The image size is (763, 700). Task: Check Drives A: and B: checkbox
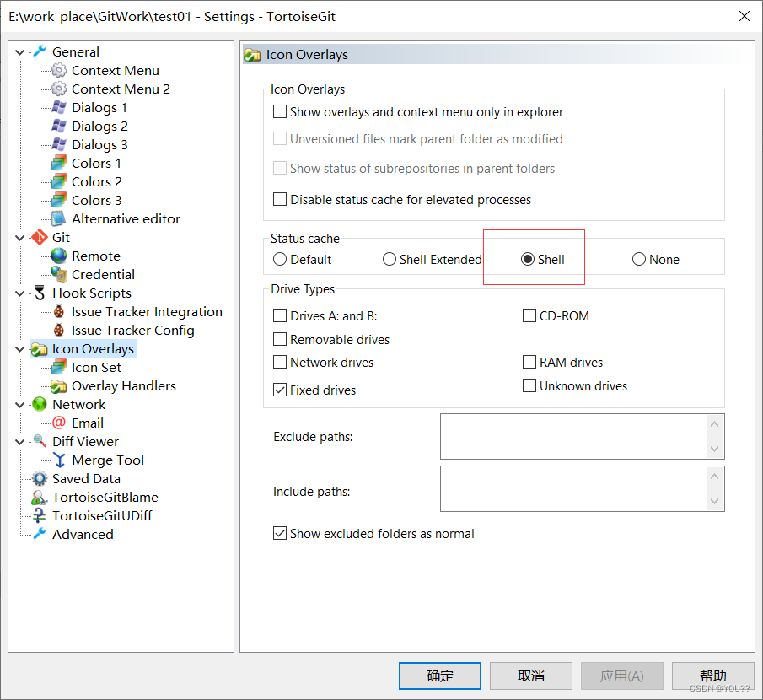280,315
